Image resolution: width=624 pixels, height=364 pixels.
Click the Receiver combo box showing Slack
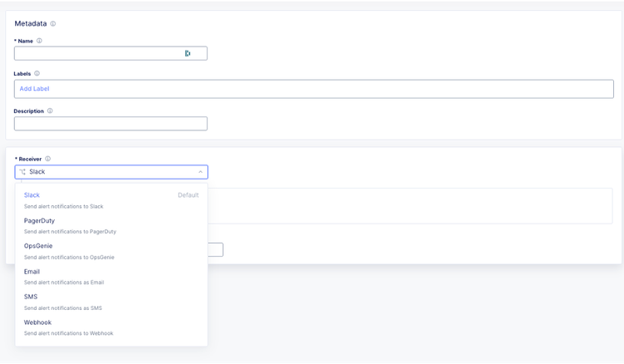(111, 172)
